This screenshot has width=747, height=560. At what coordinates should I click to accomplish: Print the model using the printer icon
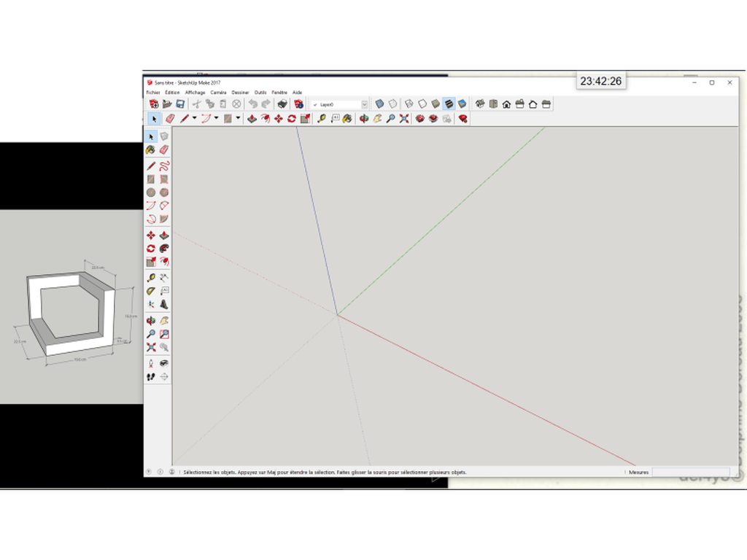[282, 104]
